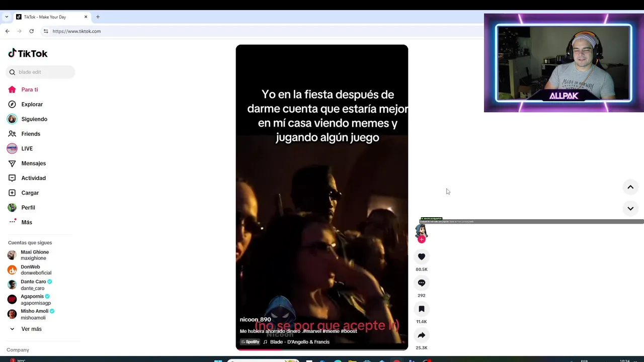Open the LIVE section

(27, 148)
